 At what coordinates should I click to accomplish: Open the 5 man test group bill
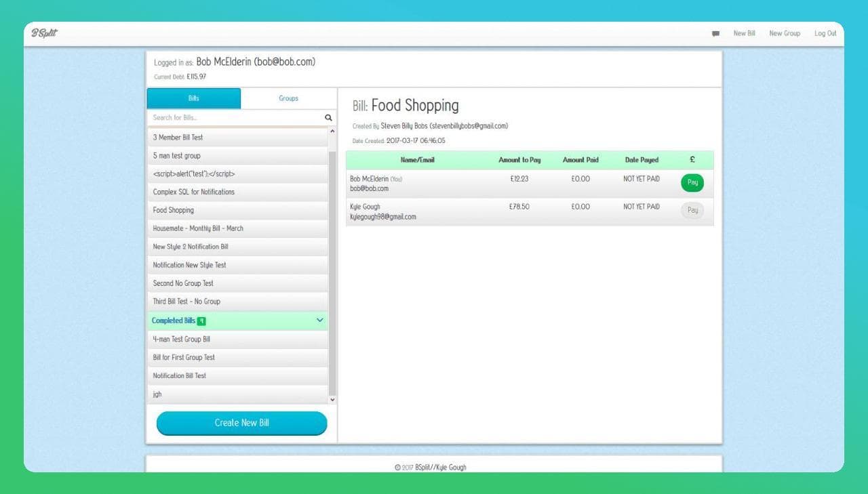click(x=237, y=156)
